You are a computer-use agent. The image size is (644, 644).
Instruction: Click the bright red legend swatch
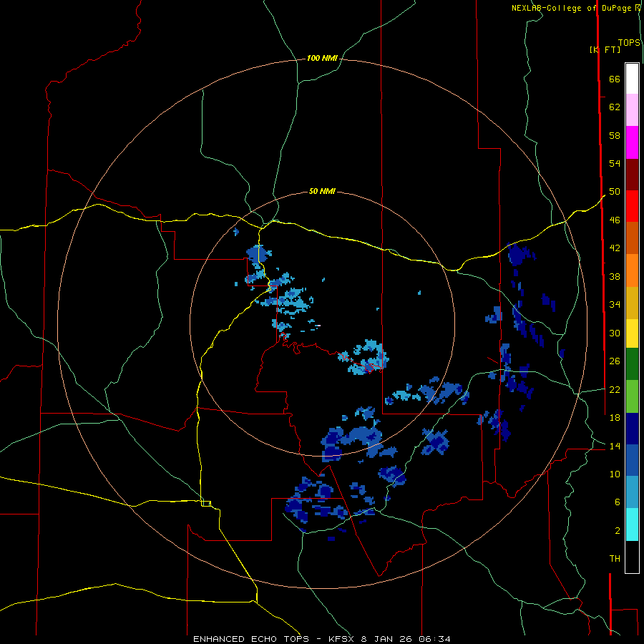(632, 206)
